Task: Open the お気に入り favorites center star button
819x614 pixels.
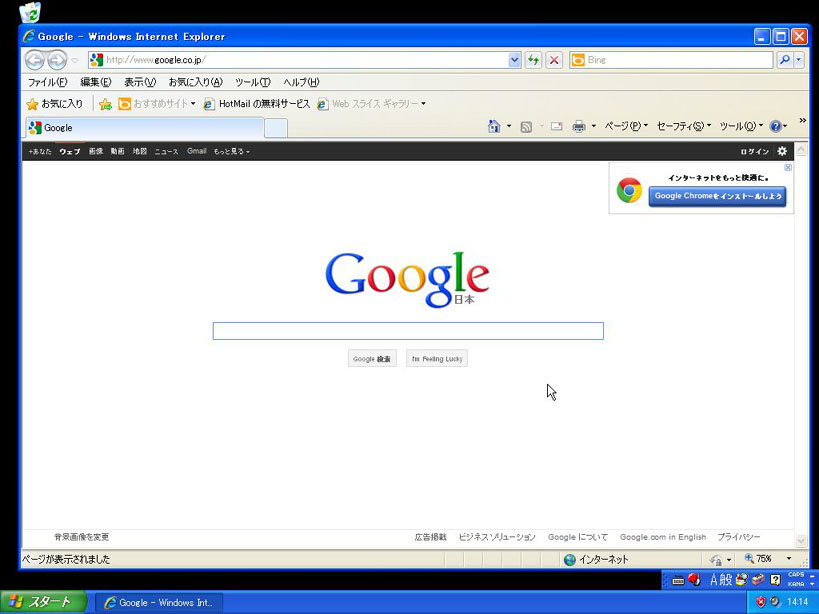Action: coord(55,104)
